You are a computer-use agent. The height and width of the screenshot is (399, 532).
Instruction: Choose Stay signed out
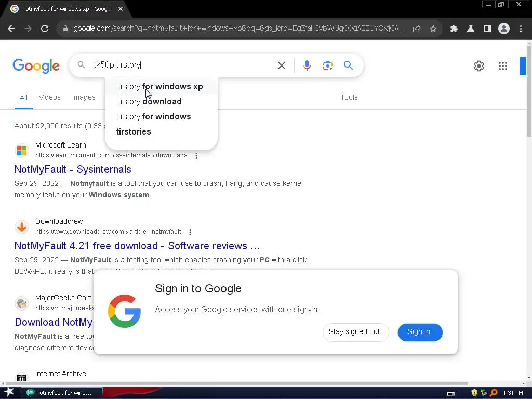354,332
